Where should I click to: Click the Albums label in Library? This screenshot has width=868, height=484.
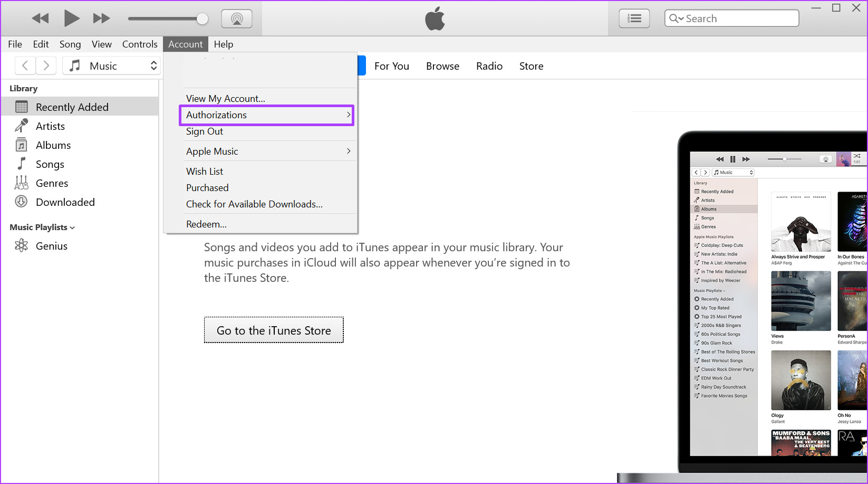53,145
